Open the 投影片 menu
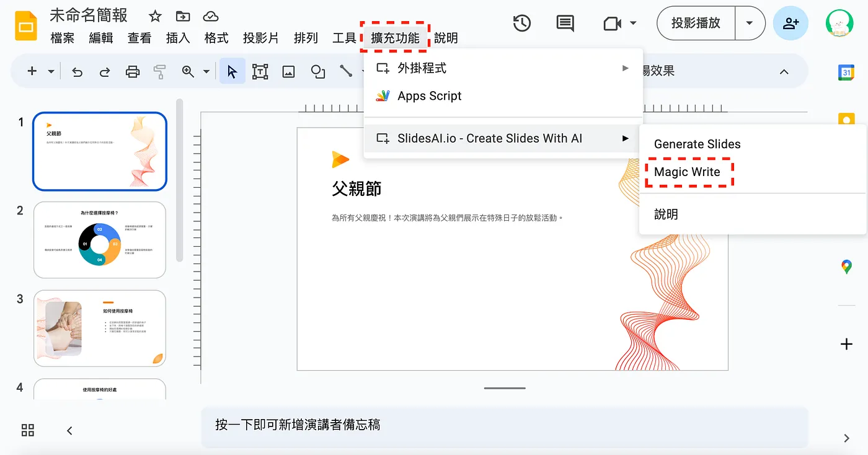This screenshot has width=868, height=455. 261,38
